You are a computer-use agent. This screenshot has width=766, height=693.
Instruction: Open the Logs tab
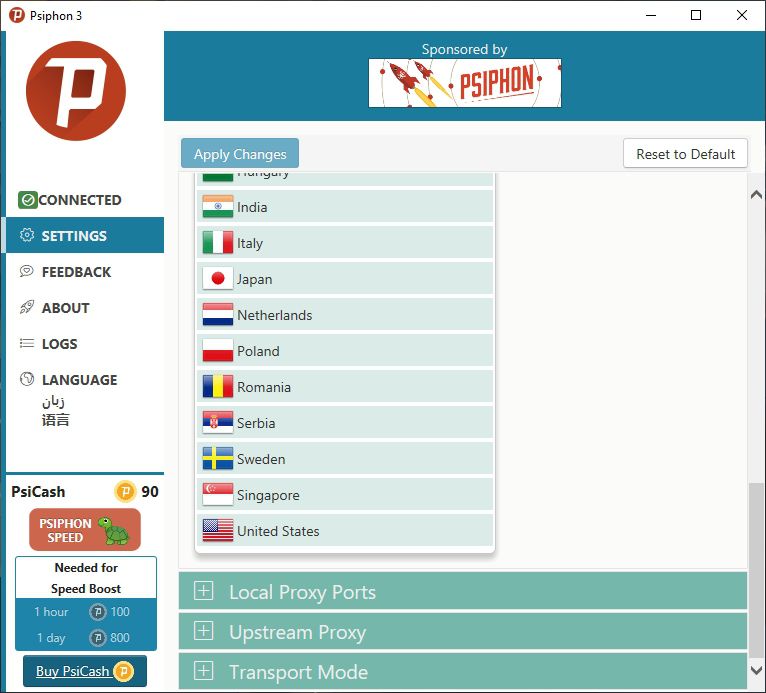85,343
